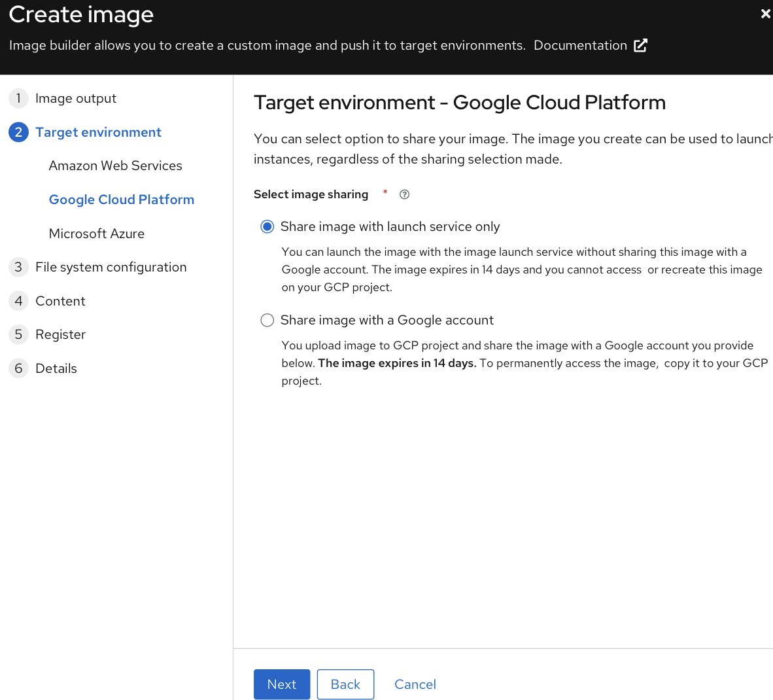Select Microsoft Azure sub-step
The height and width of the screenshot is (700, 773).
96,234
